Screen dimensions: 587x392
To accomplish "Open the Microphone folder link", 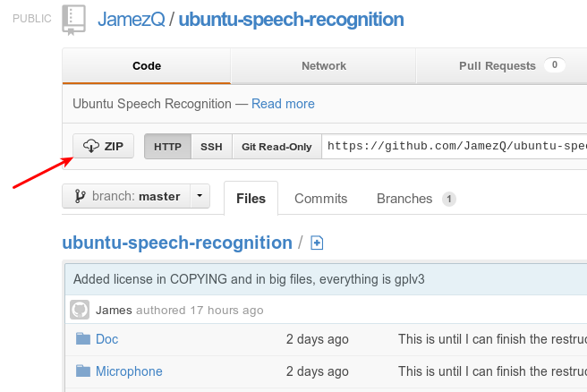I will point(129,371).
